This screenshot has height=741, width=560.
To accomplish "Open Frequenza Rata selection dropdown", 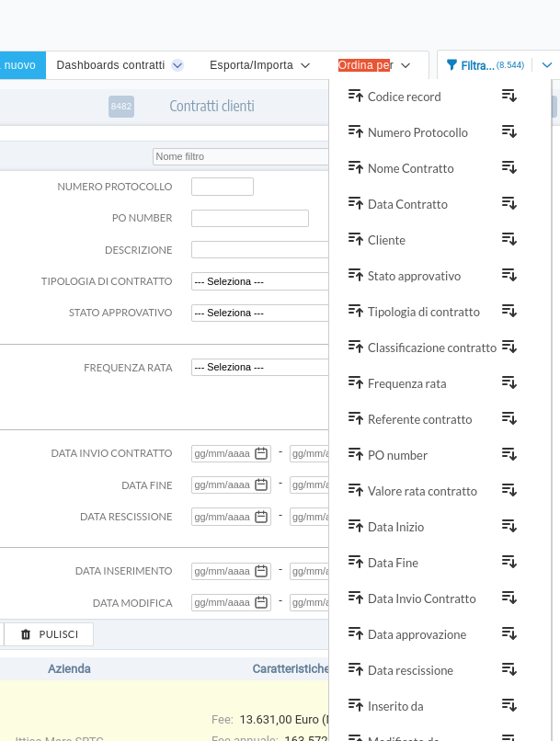I will pos(260,367).
